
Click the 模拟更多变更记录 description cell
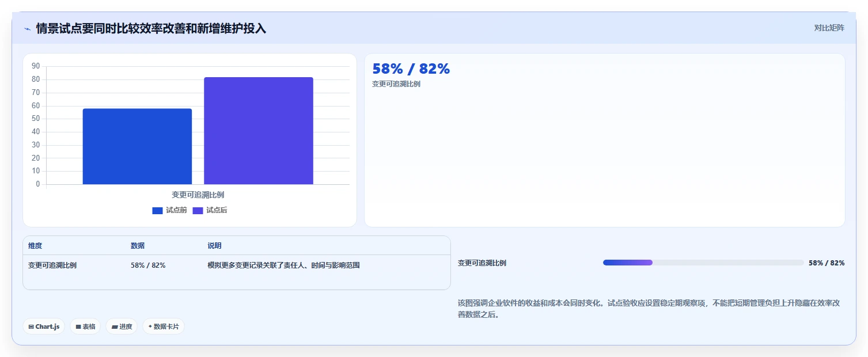(x=283, y=265)
